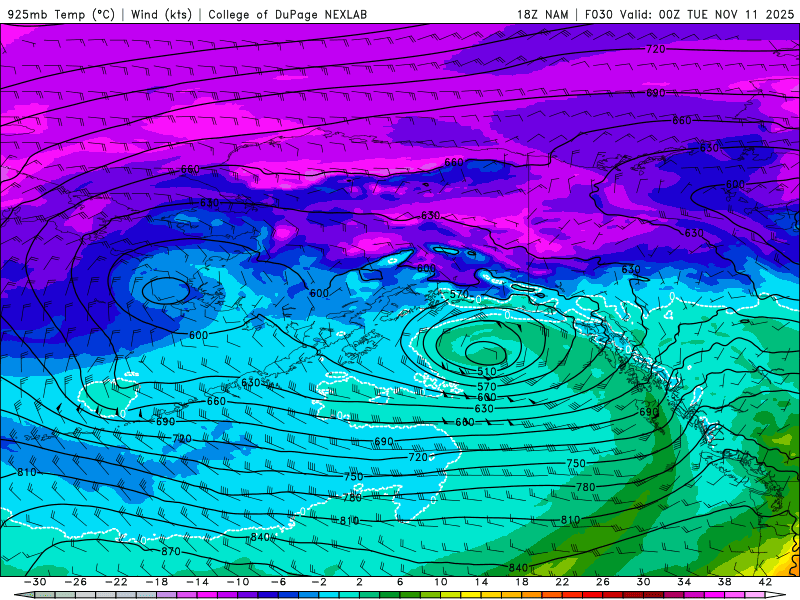The height and width of the screenshot is (600, 800).
Task: Select the "−2" colorbar scale label
Action: (x=319, y=582)
